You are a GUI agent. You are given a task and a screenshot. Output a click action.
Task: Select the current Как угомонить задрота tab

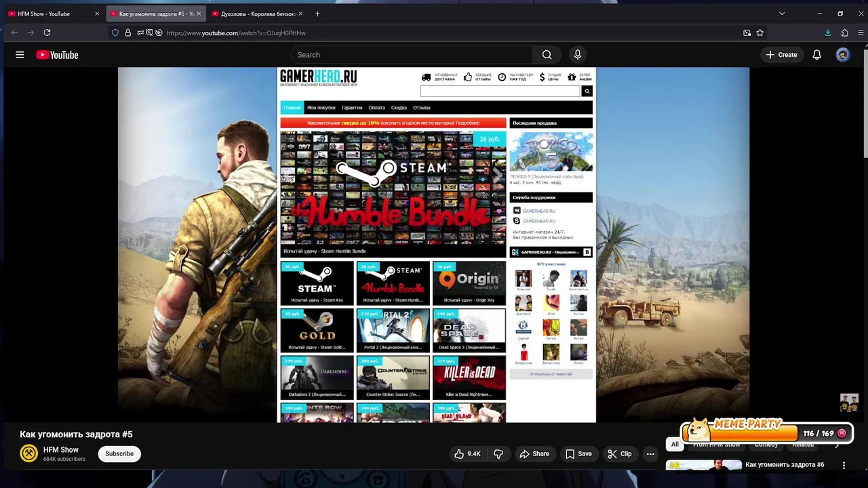click(155, 14)
